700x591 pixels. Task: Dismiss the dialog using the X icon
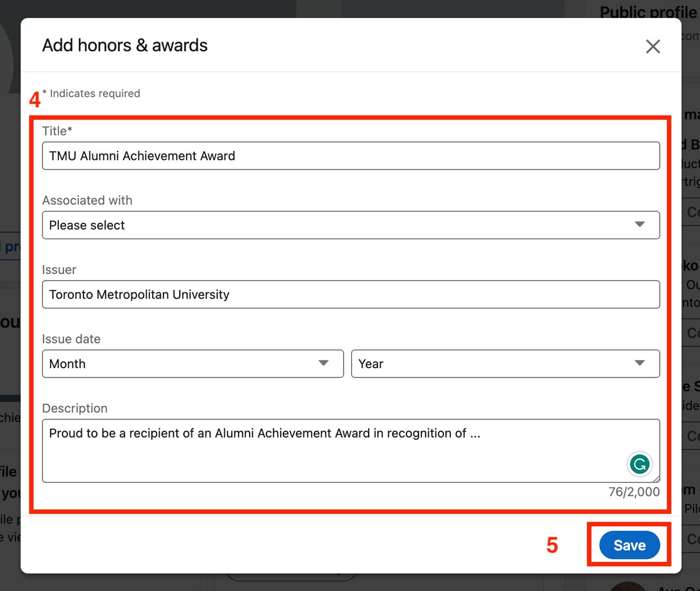653,46
